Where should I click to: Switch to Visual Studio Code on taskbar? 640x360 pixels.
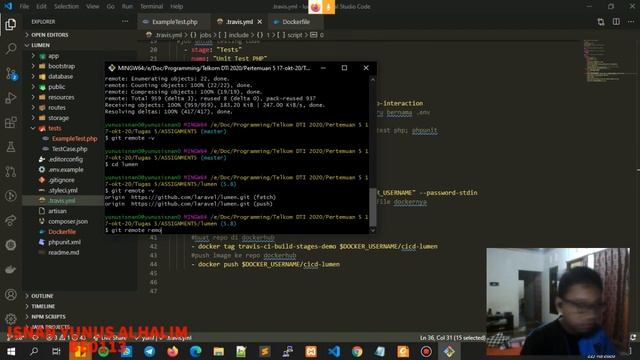[x=334, y=351]
